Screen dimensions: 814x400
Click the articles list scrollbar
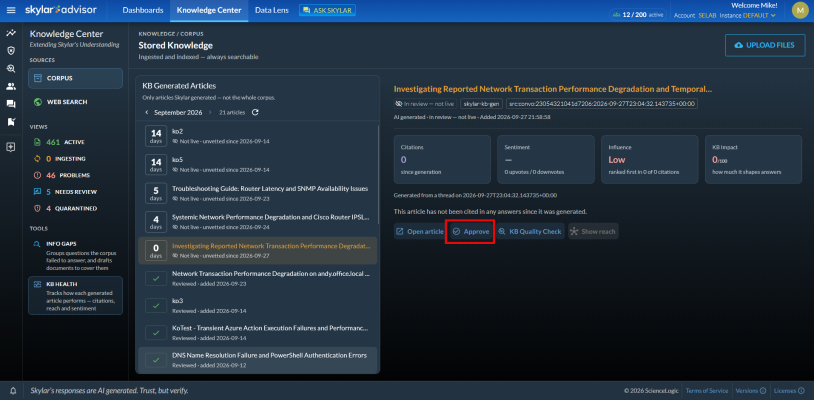click(378, 175)
